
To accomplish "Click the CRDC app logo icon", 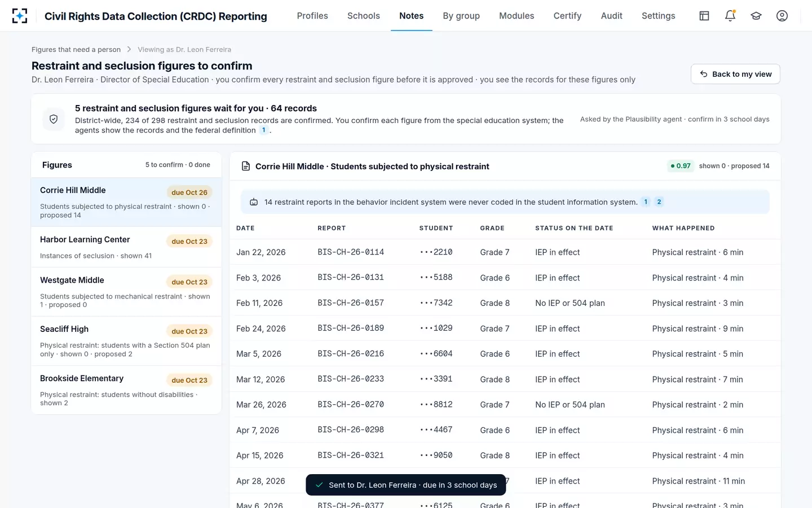I will (x=20, y=16).
